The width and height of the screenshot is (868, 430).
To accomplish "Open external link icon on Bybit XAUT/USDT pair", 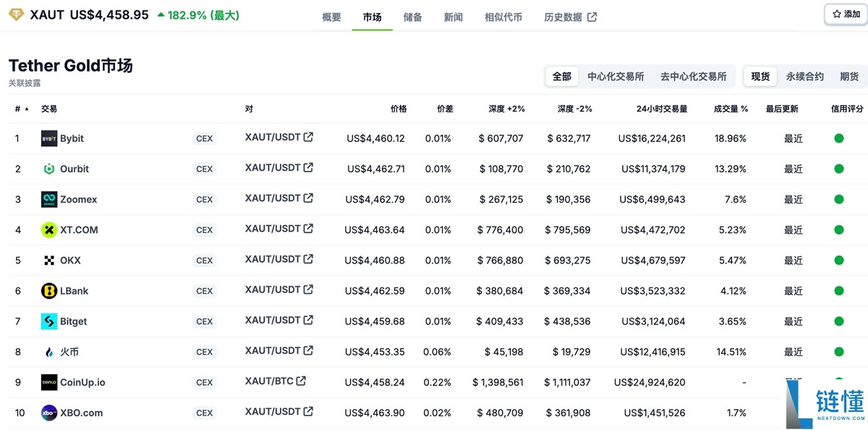I will pos(309,137).
